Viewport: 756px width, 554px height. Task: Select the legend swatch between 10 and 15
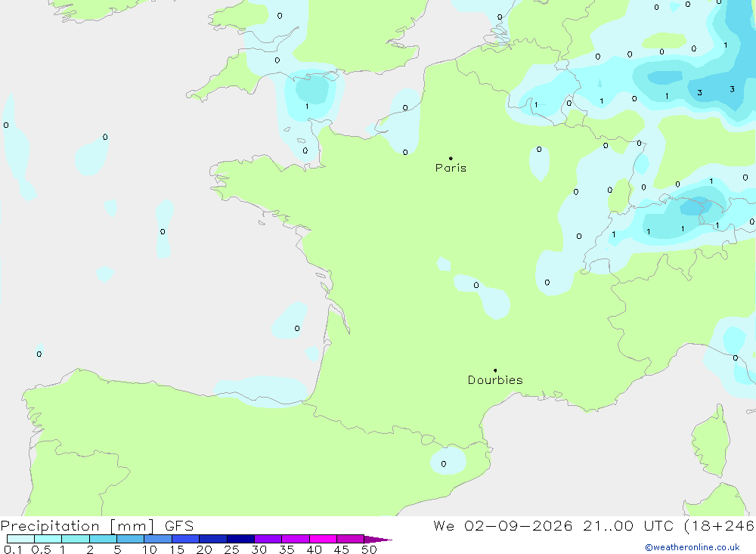coord(158,539)
